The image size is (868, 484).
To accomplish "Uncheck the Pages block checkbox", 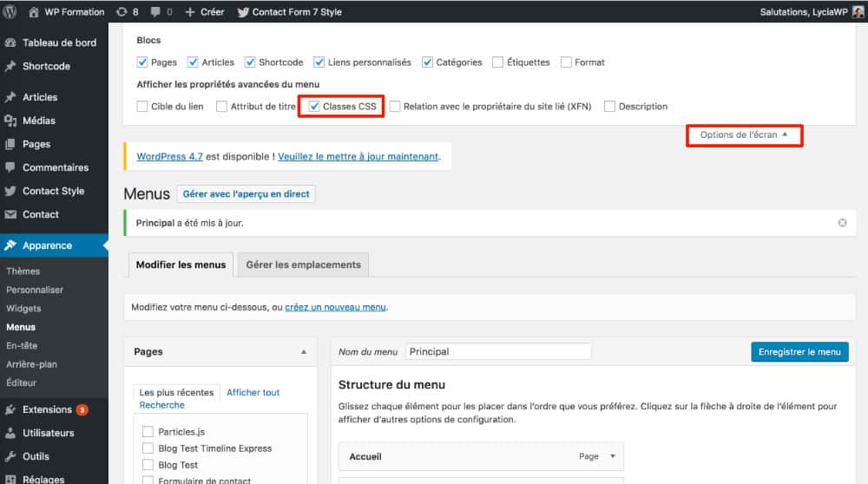I will (x=142, y=62).
